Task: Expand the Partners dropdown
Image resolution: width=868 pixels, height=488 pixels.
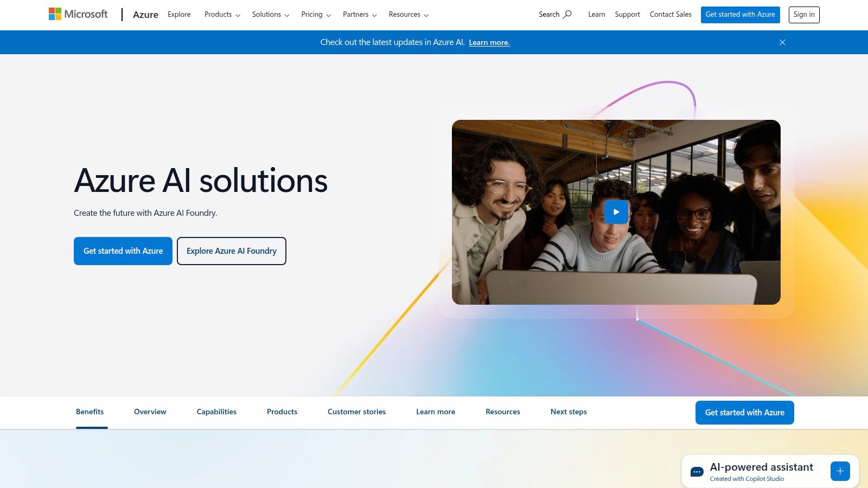Action: (x=360, y=15)
